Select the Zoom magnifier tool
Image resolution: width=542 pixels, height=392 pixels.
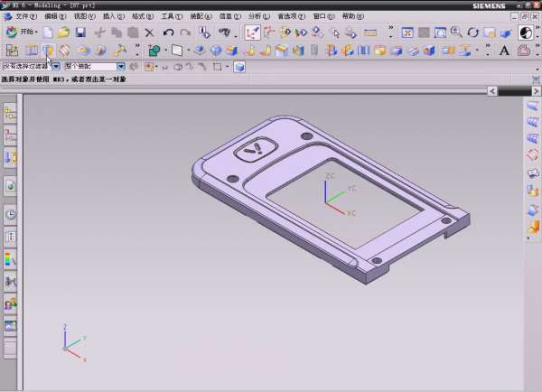click(456, 33)
